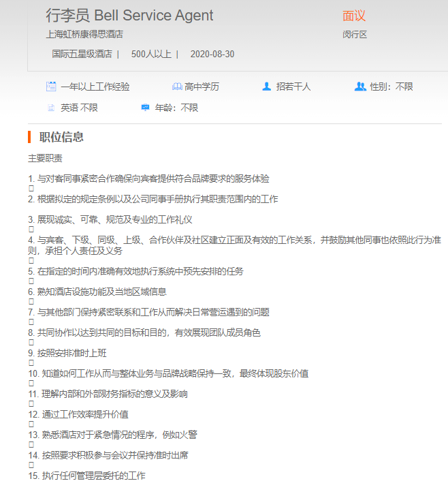Click the two-person icon beside 性别：不限
The image size is (448, 496).
(360, 87)
